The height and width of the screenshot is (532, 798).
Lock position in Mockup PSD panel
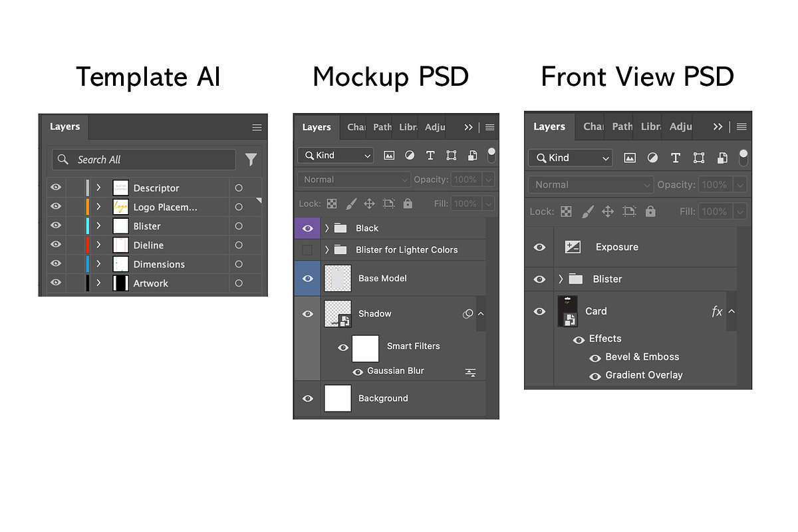coord(369,203)
